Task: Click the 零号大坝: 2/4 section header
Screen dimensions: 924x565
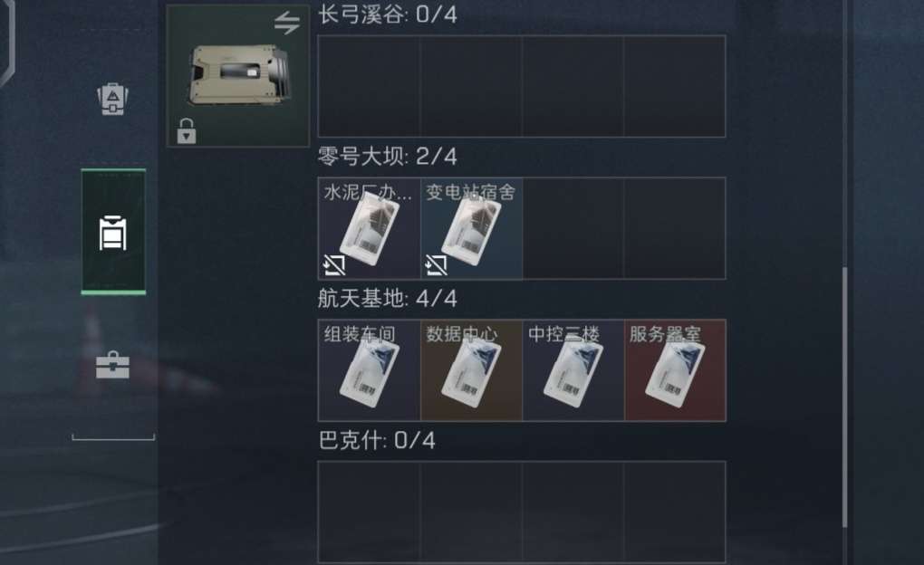Action: (387, 157)
